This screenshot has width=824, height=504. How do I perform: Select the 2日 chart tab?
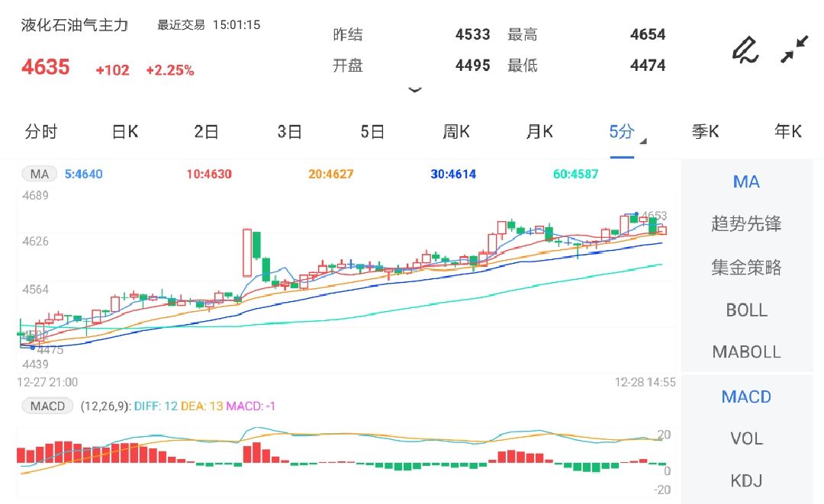(206, 131)
